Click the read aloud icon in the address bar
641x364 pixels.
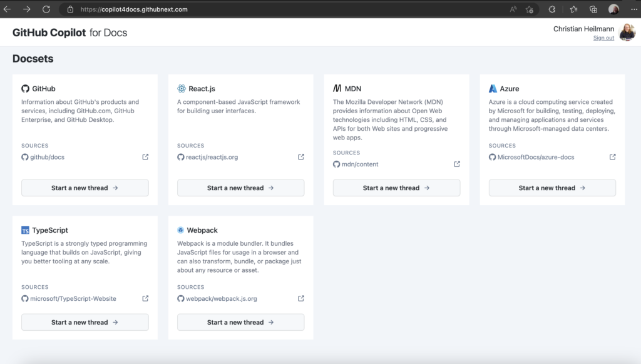click(513, 9)
